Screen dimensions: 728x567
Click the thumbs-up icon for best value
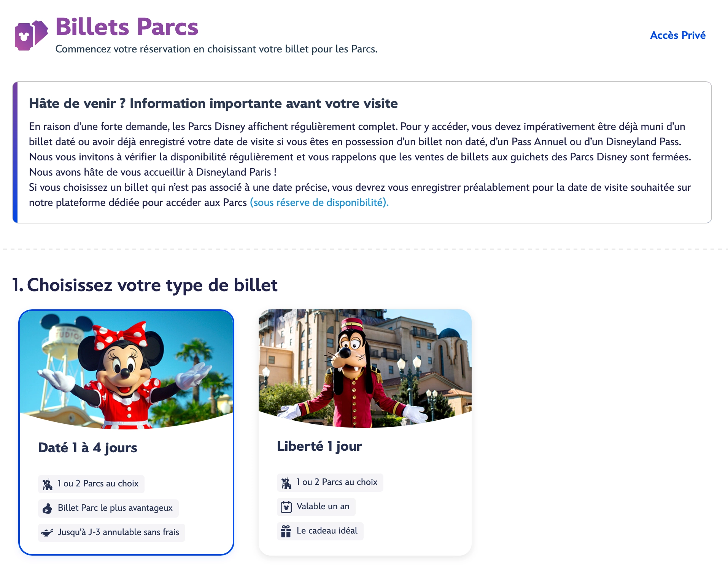click(48, 508)
